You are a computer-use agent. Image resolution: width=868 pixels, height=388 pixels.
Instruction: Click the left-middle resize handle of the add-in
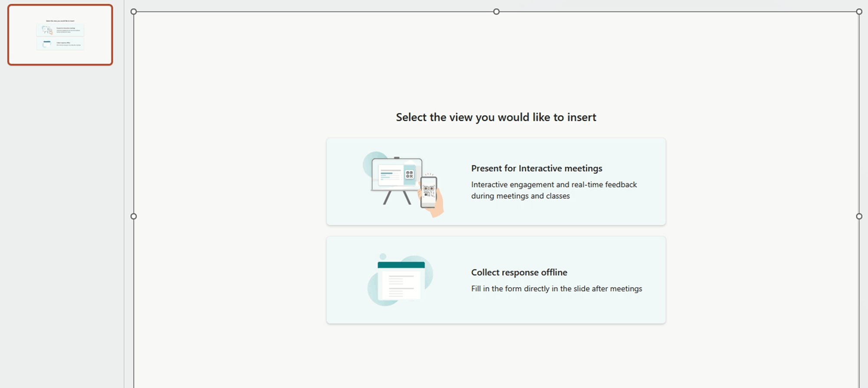click(x=134, y=216)
